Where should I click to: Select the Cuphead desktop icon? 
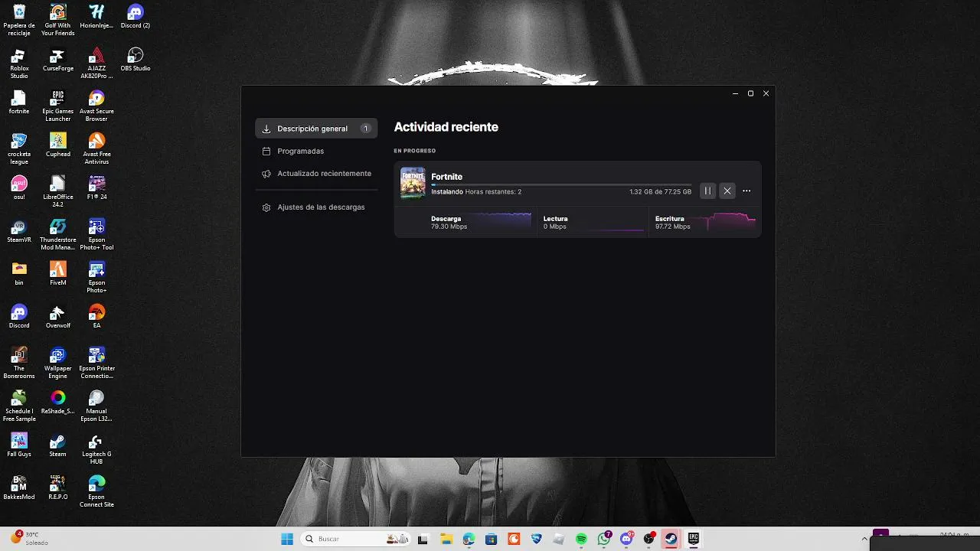click(x=58, y=145)
